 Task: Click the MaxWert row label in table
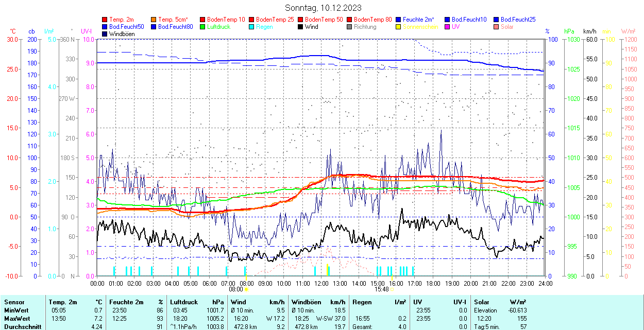[16, 319]
